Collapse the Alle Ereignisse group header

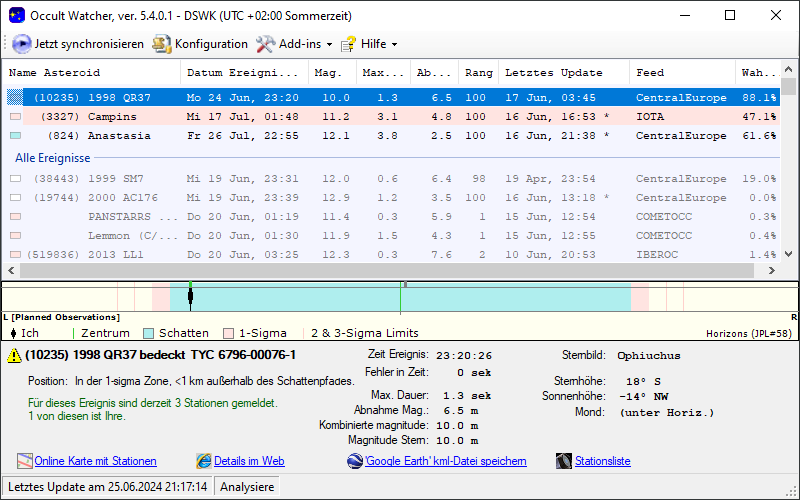click(x=53, y=158)
